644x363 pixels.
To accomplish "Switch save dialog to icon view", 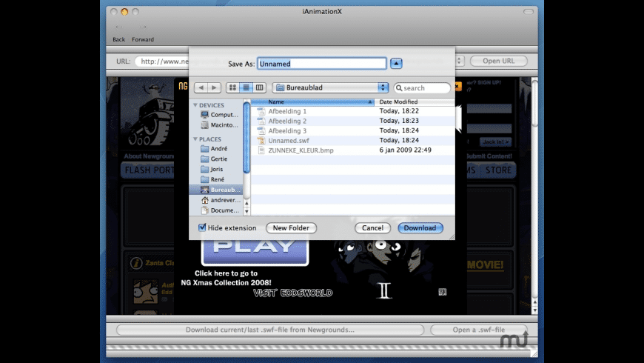I will coord(232,87).
